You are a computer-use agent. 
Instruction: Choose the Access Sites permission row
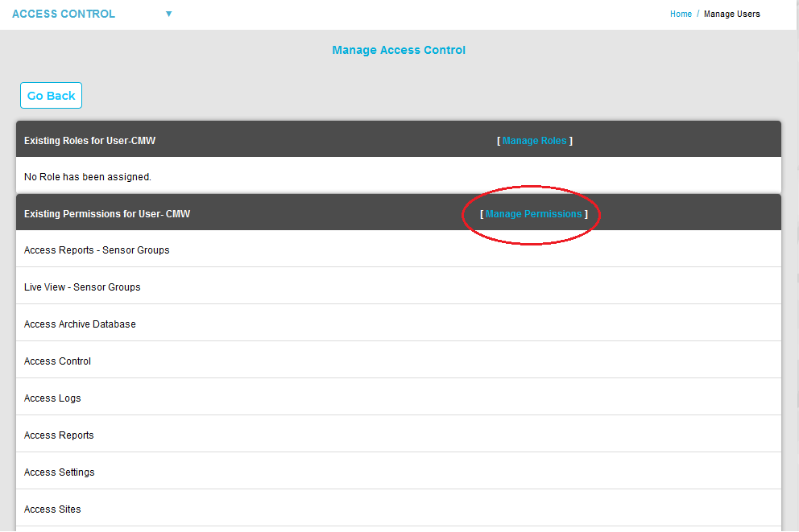pos(52,509)
